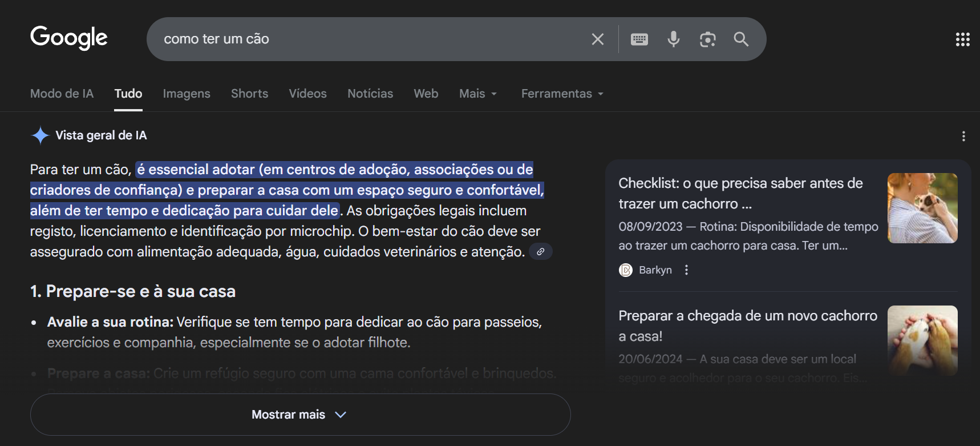Click into the search input field
The height and width of the screenshot is (446, 980).
(x=365, y=39)
